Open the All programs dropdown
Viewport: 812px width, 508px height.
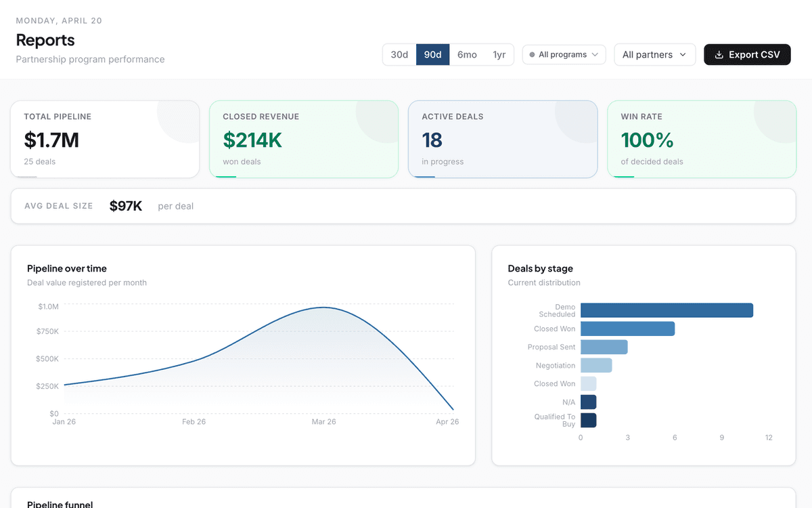point(564,55)
